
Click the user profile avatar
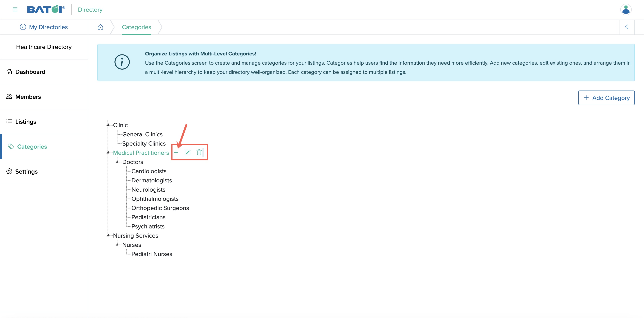point(626,10)
